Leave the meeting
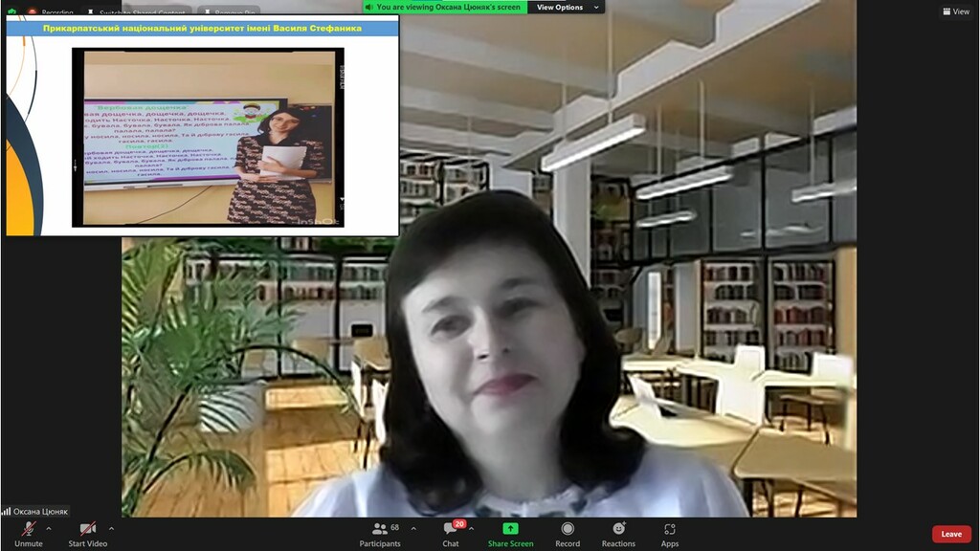 [x=950, y=534]
